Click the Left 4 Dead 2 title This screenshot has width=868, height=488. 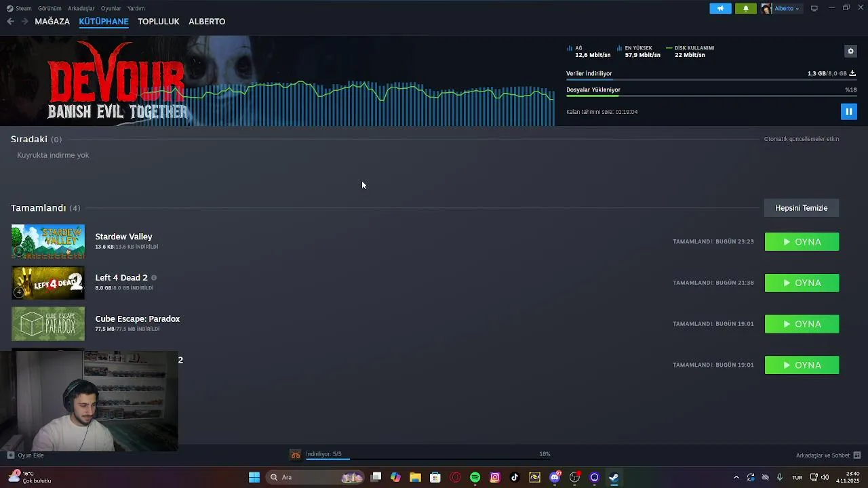(121, 278)
